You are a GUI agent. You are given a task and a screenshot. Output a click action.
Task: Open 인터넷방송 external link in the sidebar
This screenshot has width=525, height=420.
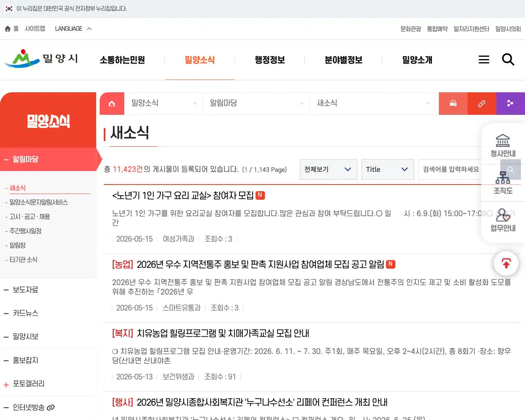(34, 407)
